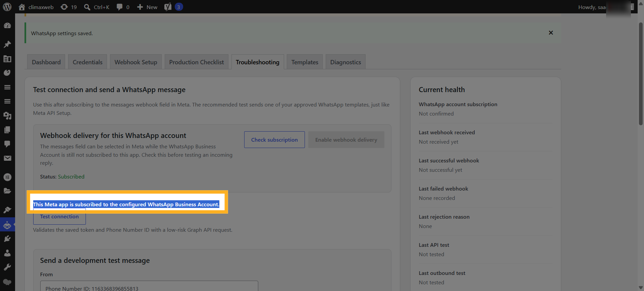Click the paint palette icon in sidebar
The image size is (644, 291).
(x=7, y=73)
